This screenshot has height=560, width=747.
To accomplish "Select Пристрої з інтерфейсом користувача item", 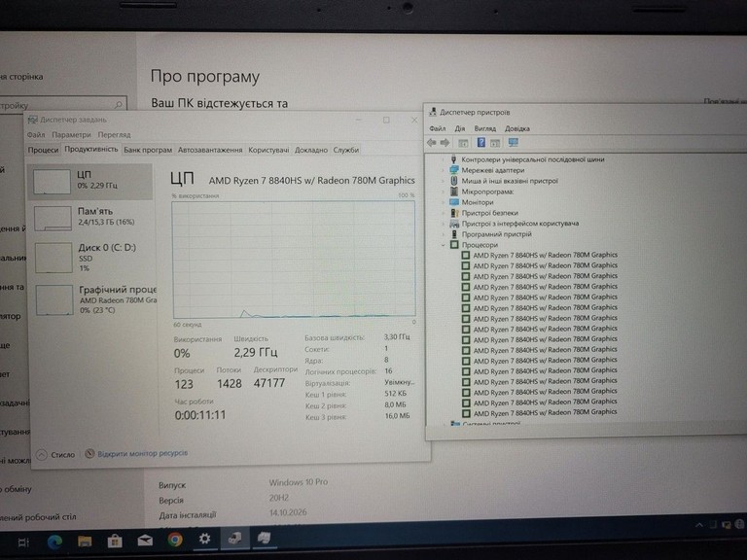I will [519, 224].
